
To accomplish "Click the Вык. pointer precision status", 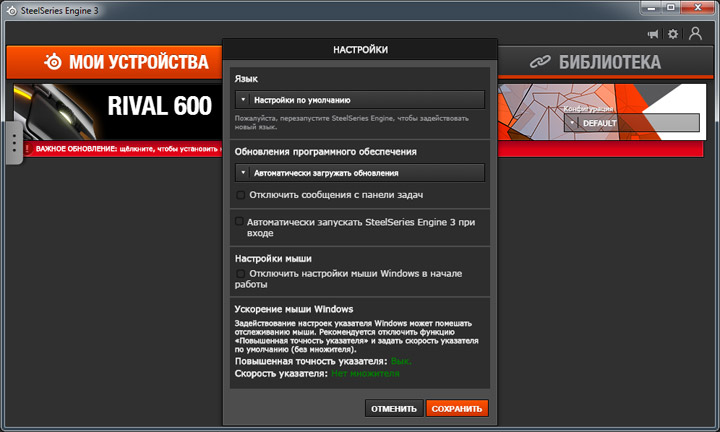I will coord(401,362).
